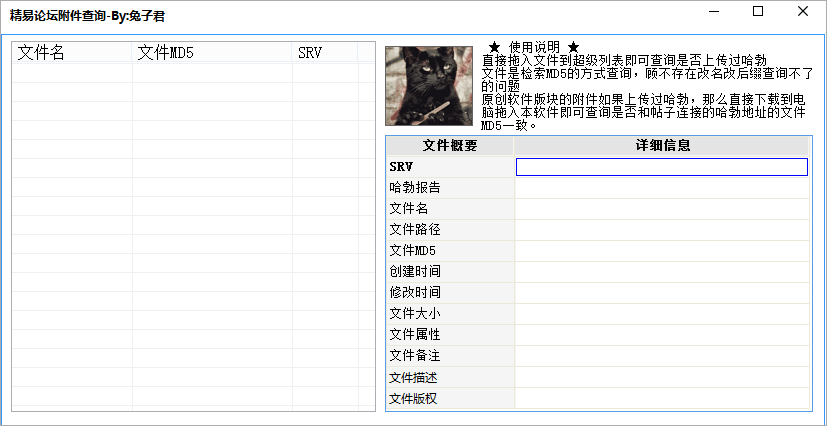Select the SRV row label
The height and width of the screenshot is (426, 827).
(450, 167)
